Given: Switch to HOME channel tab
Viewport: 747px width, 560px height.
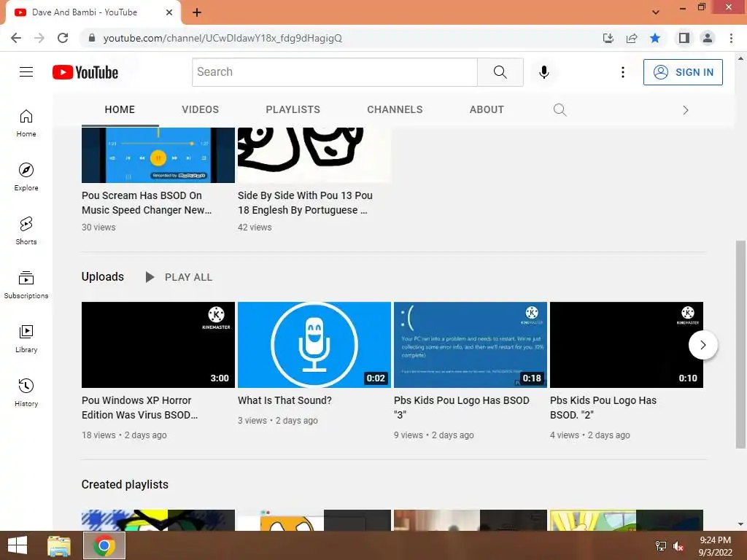Looking at the screenshot, I should [x=120, y=109].
